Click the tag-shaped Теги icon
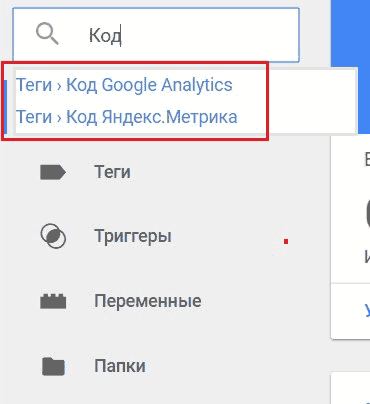Screen dimensions: 370x404 (x=53, y=172)
